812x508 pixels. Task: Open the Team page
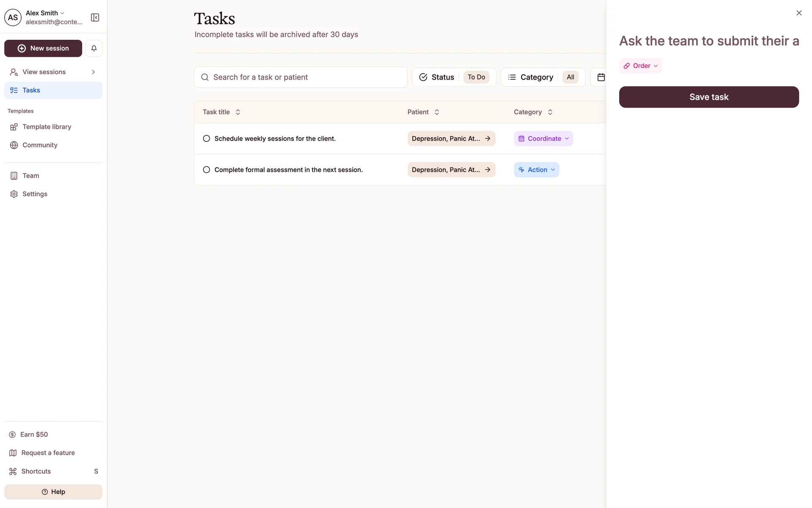point(30,176)
